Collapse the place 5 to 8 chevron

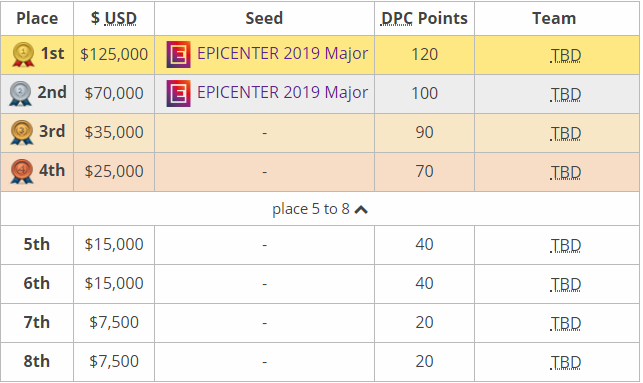[x=361, y=210]
